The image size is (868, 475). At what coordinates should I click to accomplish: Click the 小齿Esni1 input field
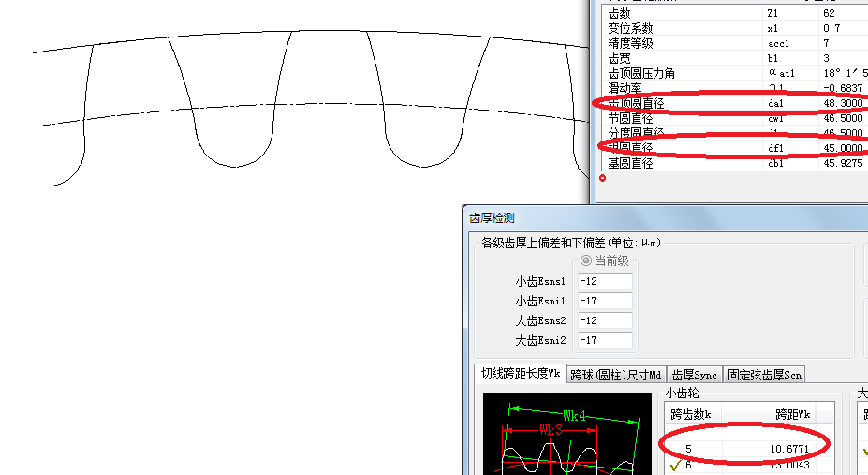605,301
